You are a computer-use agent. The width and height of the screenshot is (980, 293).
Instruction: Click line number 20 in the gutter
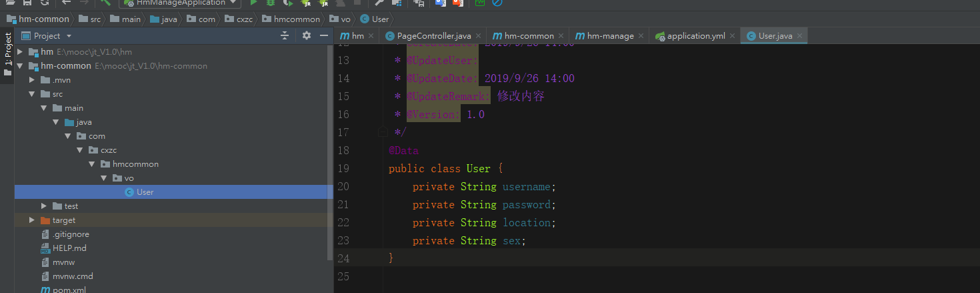pyautogui.click(x=343, y=187)
